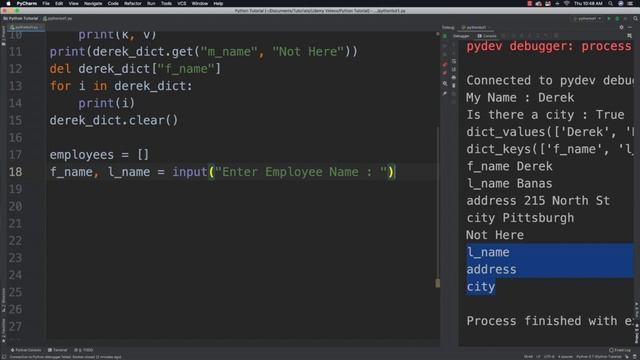Image resolution: width=640 pixels, height=360 pixels.
Task: Click Mute Breakpoints icon in debug sidebar
Action: (444, 73)
